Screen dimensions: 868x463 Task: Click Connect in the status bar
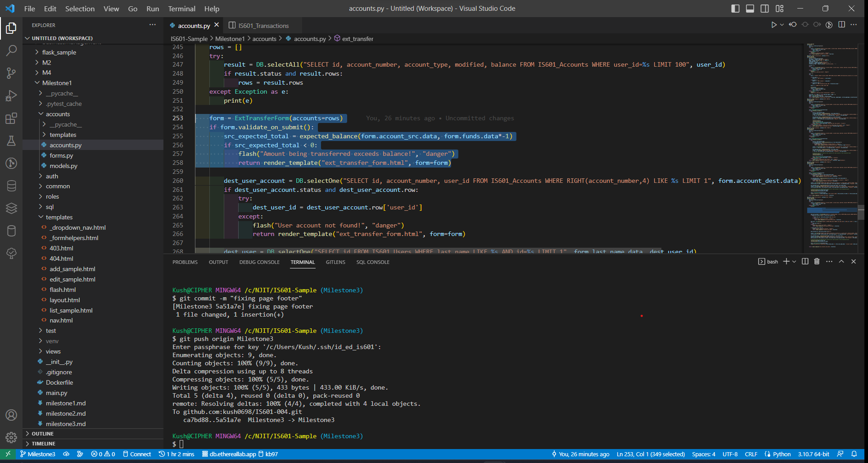click(x=137, y=454)
